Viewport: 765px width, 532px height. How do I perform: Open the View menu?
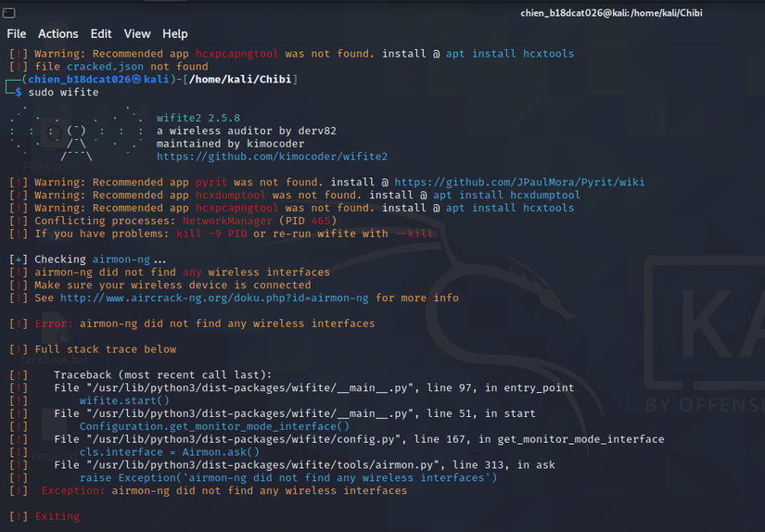click(137, 33)
